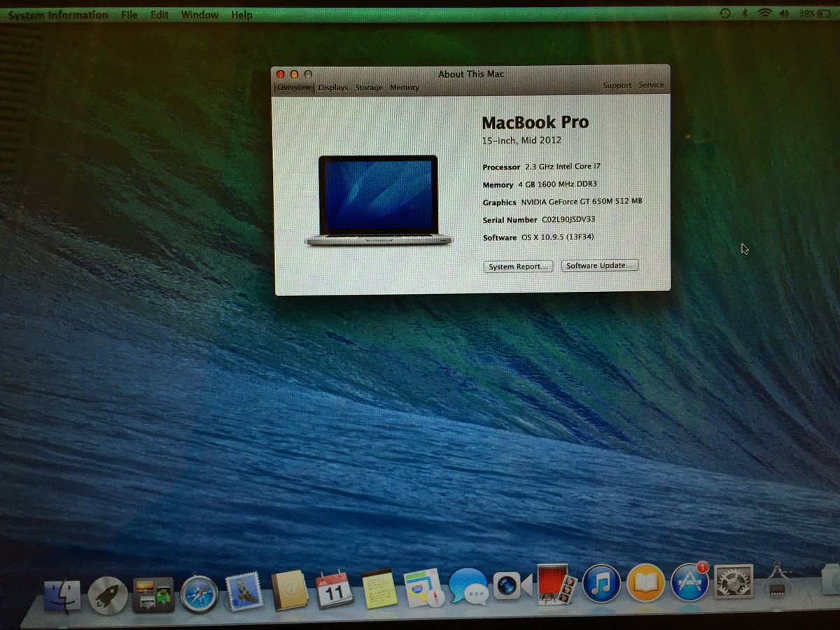Open App Store with update badge
The width and height of the screenshot is (840, 630).
pos(690,582)
